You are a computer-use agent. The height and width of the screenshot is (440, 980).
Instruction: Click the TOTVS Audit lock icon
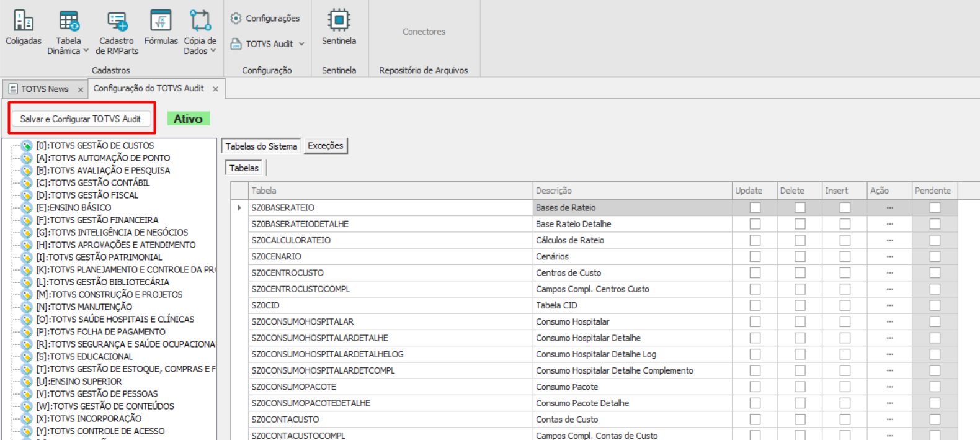click(236, 44)
